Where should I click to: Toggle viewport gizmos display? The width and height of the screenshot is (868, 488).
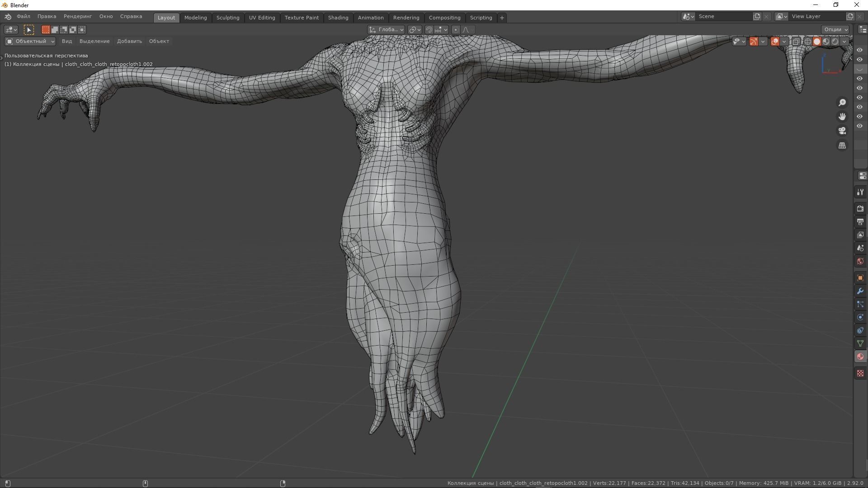click(x=754, y=42)
